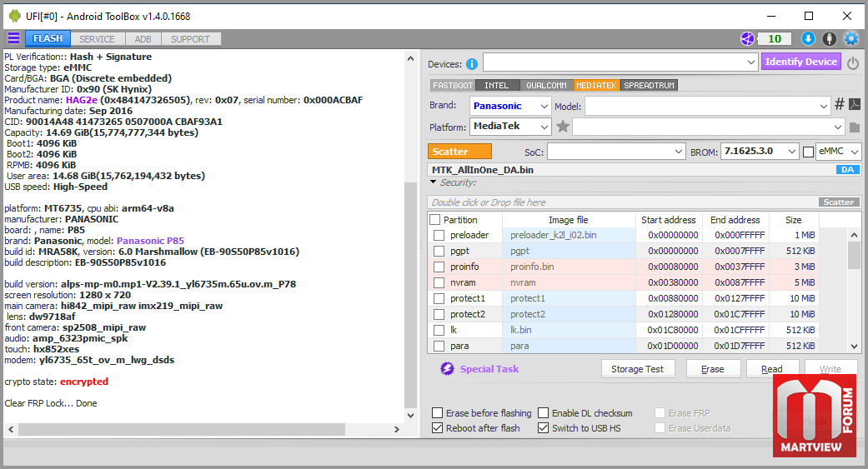This screenshot has height=469, width=868.
Task: Tick the preloader partition checkbox
Action: tap(439, 235)
